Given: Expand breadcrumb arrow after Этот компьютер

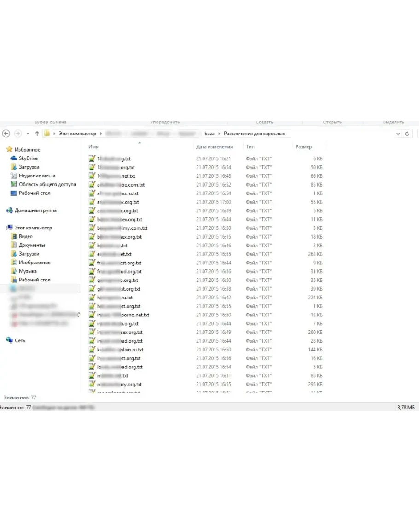Looking at the screenshot, I should click(100, 134).
